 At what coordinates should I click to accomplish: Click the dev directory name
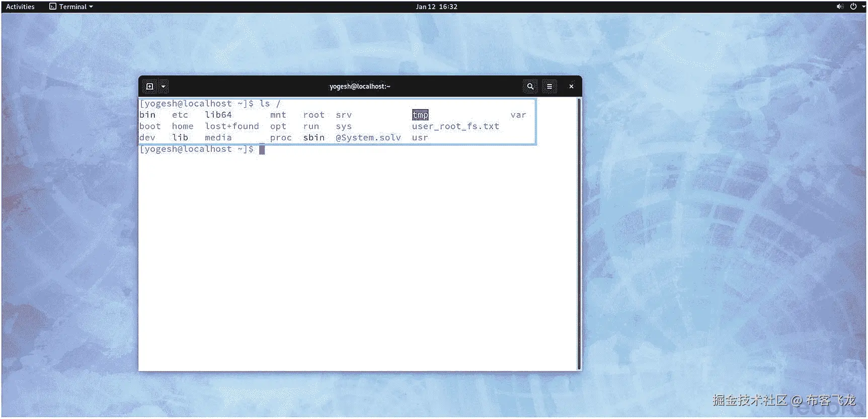(x=147, y=138)
